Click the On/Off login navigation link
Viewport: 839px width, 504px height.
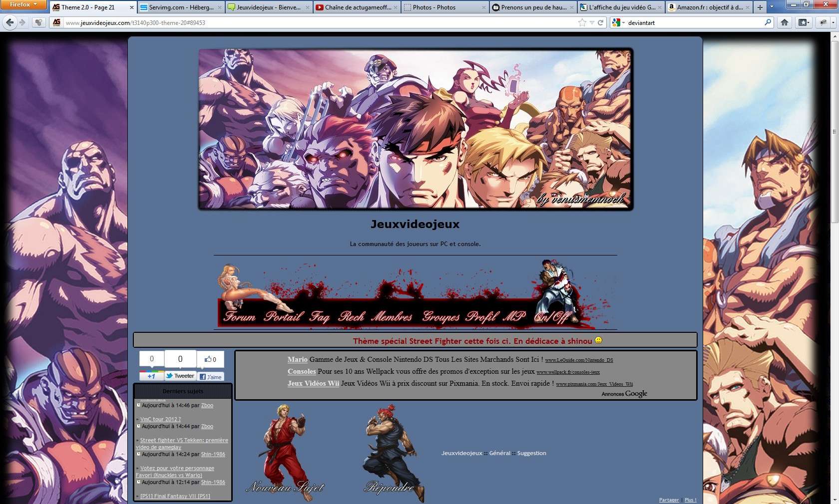pyautogui.click(x=552, y=317)
